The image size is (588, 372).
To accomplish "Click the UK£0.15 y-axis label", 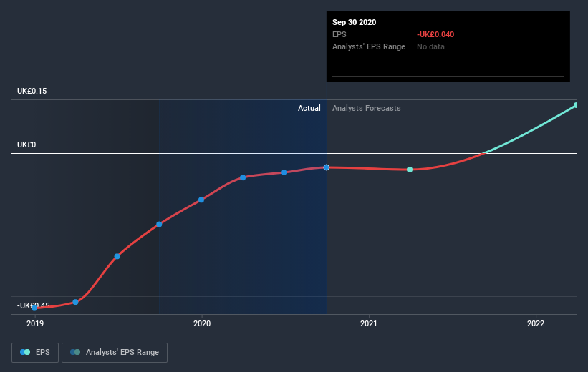I will (32, 91).
